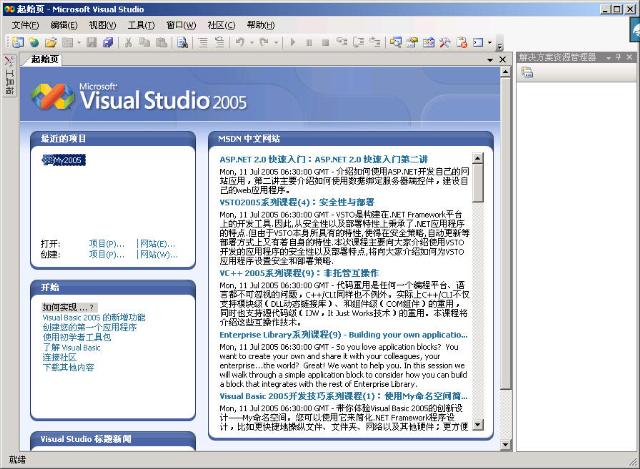Screen dimensions: 640x469
Task: Click the Start Debugging play icon
Action: click(292, 42)
